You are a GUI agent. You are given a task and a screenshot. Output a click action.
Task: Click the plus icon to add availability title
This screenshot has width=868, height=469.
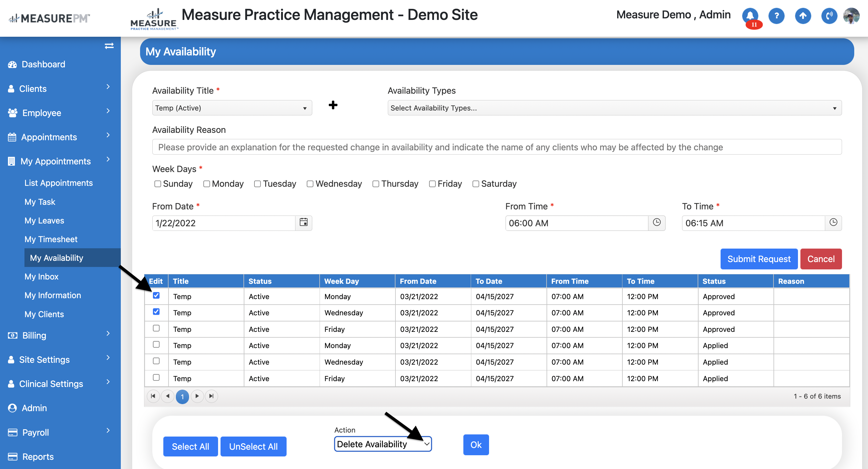[x=333, y=105]
